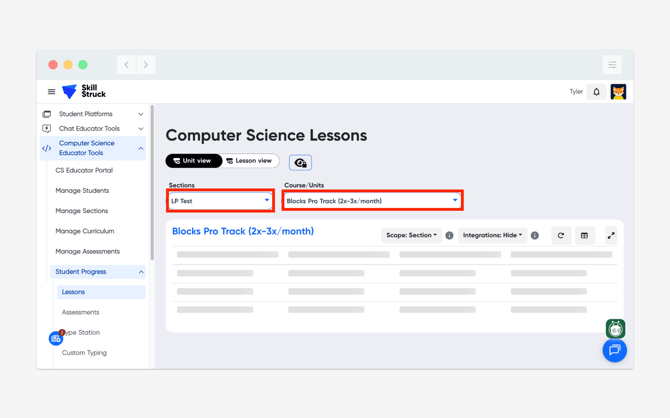
Task: Open the Course/Units dropdown
Action: pos(372,201)
